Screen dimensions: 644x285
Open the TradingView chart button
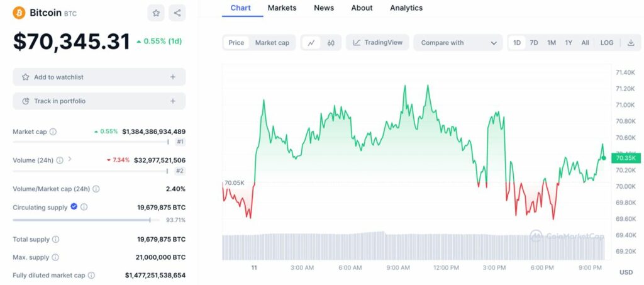[x=378, y=43]
